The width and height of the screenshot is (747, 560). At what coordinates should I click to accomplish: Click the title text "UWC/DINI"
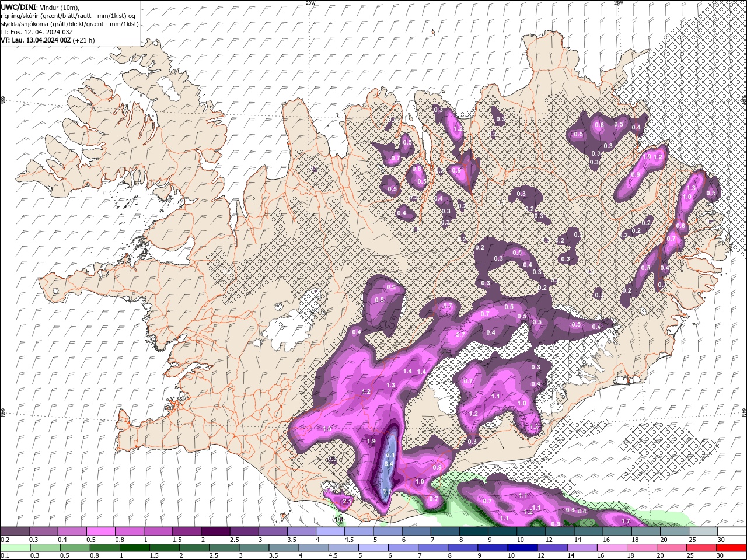click(18, 7)
